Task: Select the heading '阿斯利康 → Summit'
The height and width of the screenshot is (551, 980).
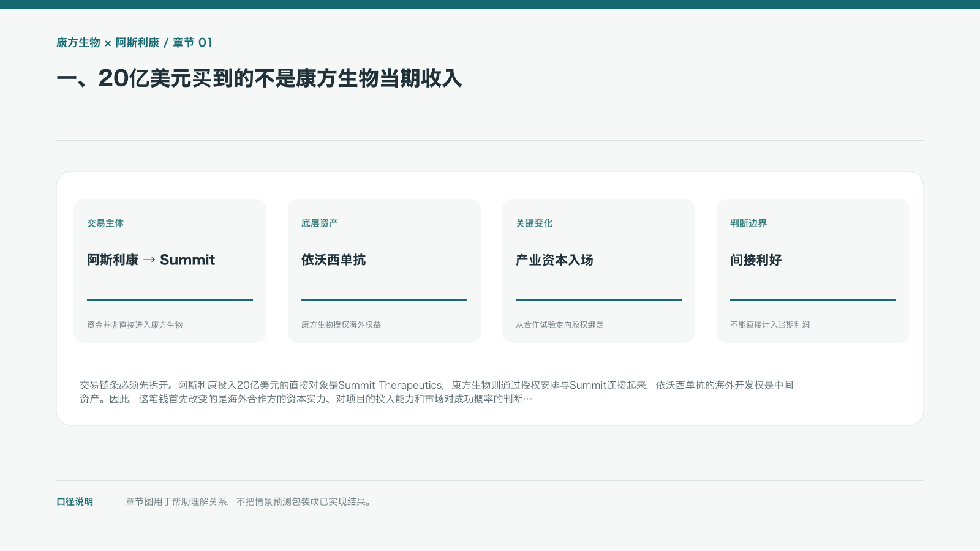Action: [x=151, y=260]
